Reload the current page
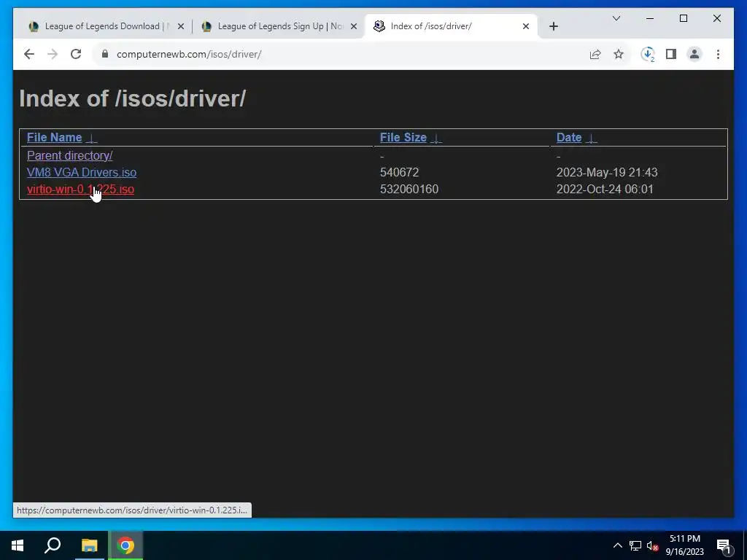Screen dimensions: 747x560 [76, 54]
